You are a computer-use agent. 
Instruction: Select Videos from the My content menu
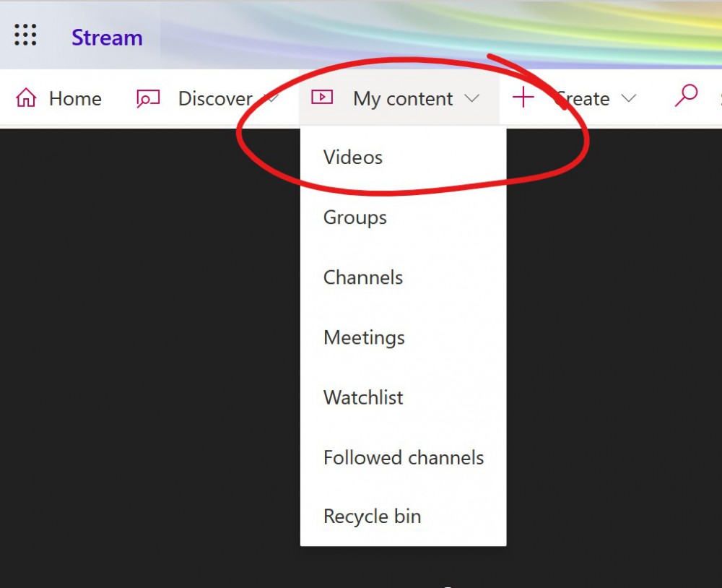[352, 157]
